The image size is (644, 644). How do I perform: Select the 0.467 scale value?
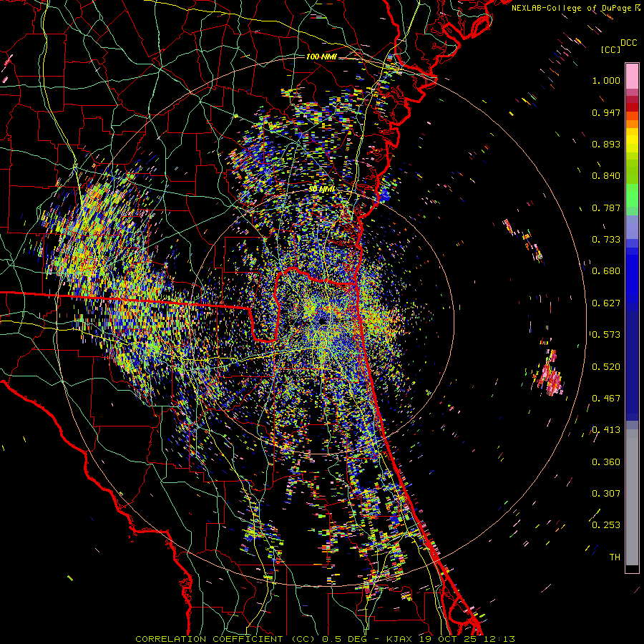click(x=606, y=399)
